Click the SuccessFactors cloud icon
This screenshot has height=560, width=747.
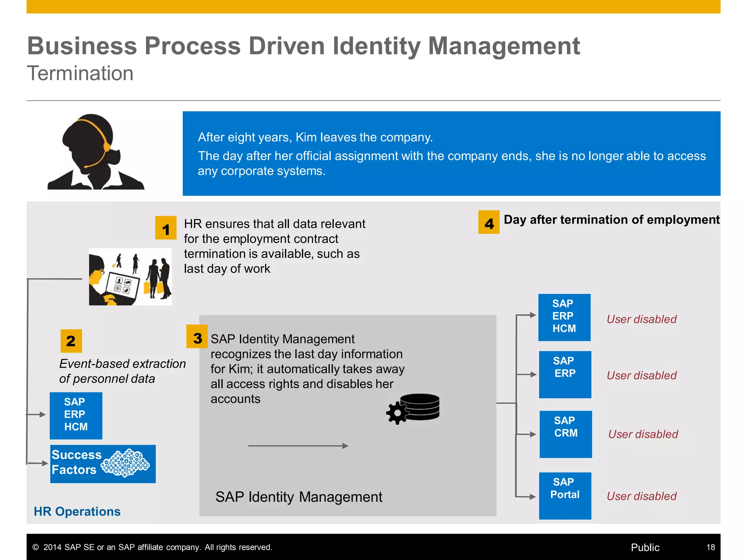pyautogui.click(x=125, y=463)
